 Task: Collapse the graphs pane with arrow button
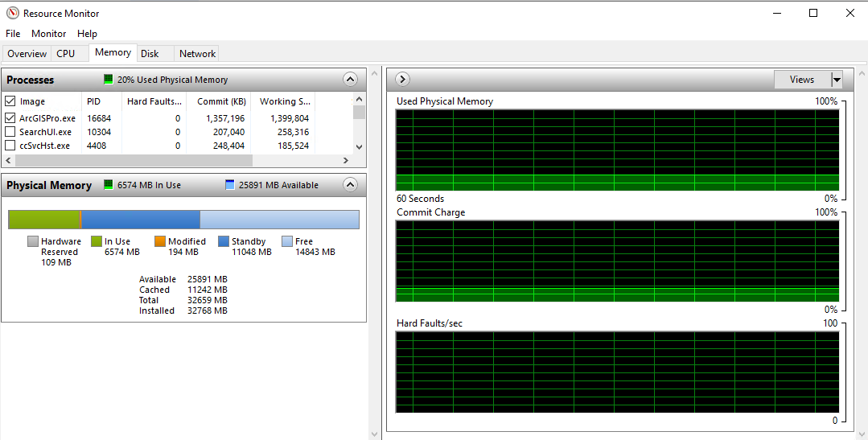[402, 80]
